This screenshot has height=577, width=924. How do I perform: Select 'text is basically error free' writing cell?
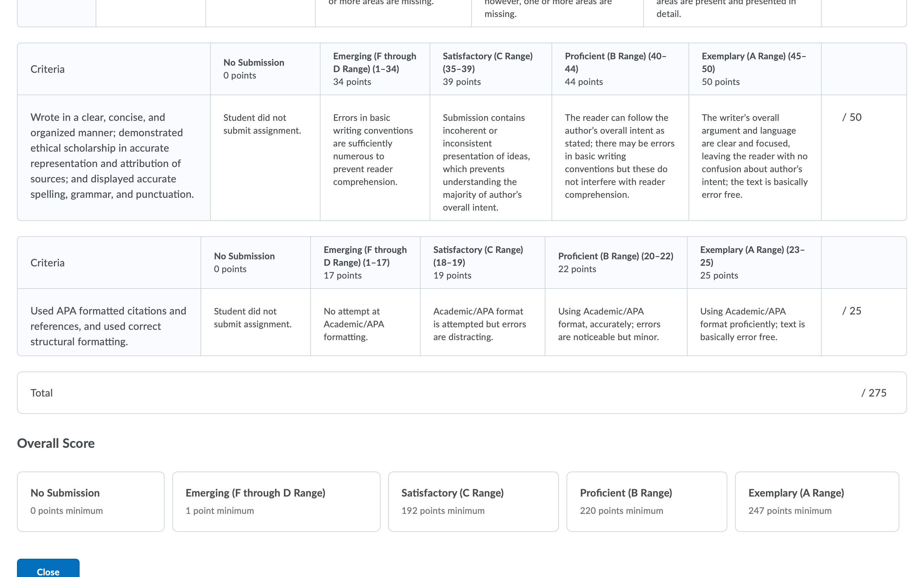tap(755, 158)
